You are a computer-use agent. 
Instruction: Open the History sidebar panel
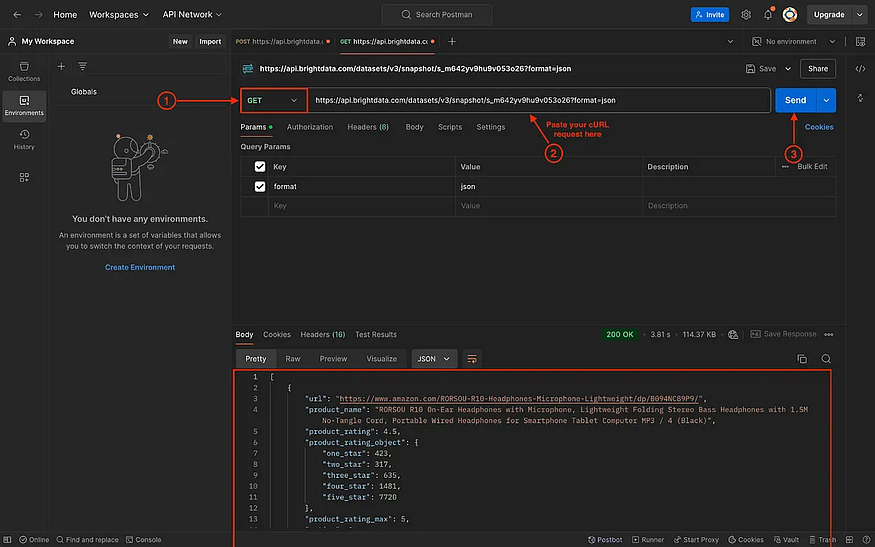click(x=24, y=140)
